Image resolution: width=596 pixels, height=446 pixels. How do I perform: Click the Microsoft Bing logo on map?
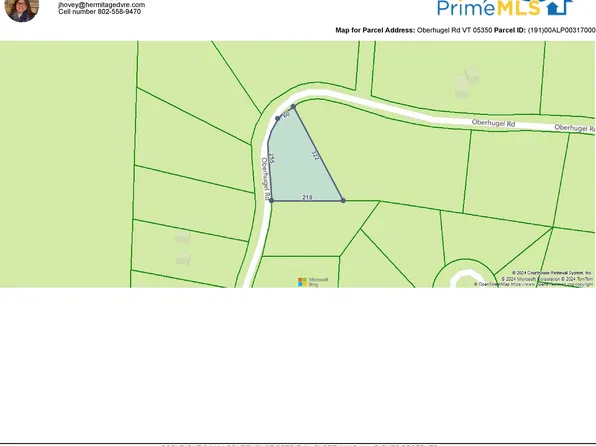point(313,282)
